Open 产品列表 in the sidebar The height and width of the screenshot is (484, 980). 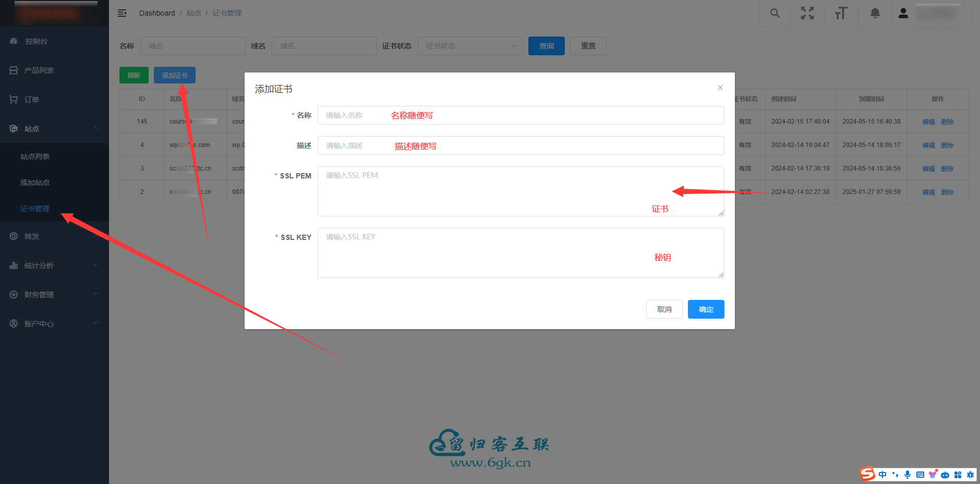click(x=39, y=70)
